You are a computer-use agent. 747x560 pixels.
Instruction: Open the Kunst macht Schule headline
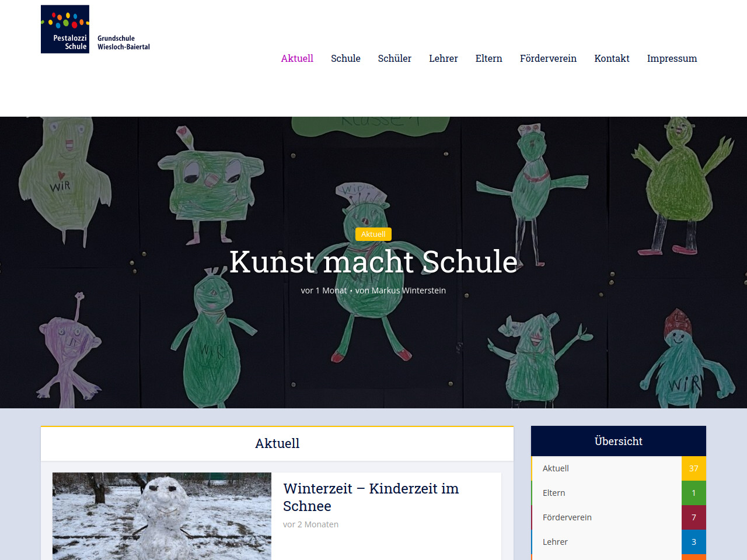pyautogui.click(x=373, y=261)
